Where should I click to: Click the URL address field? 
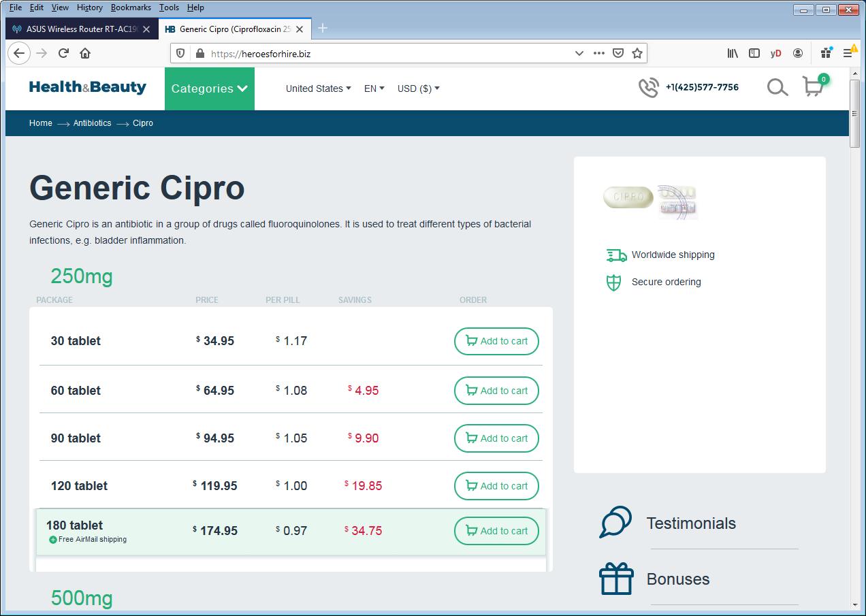(388, 53)
